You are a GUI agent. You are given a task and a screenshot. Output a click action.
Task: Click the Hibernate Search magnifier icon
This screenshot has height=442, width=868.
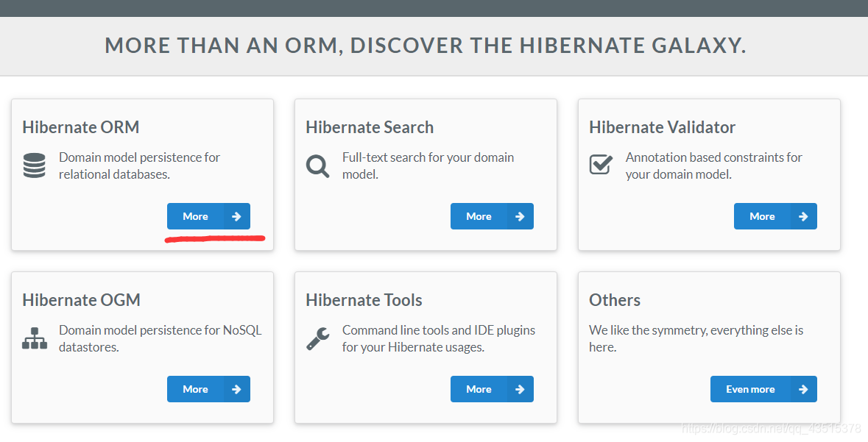(x=318, y=166)
